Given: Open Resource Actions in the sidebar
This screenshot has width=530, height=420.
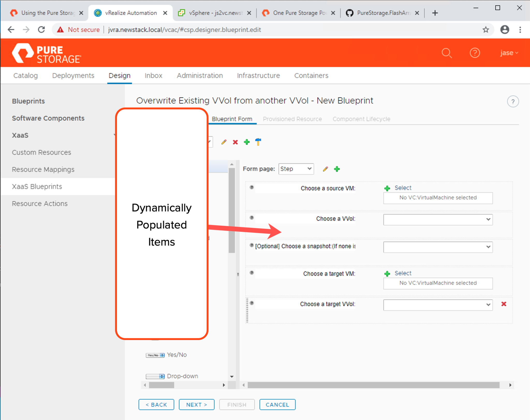Looking at the screenshot, I should coord(40,204).
